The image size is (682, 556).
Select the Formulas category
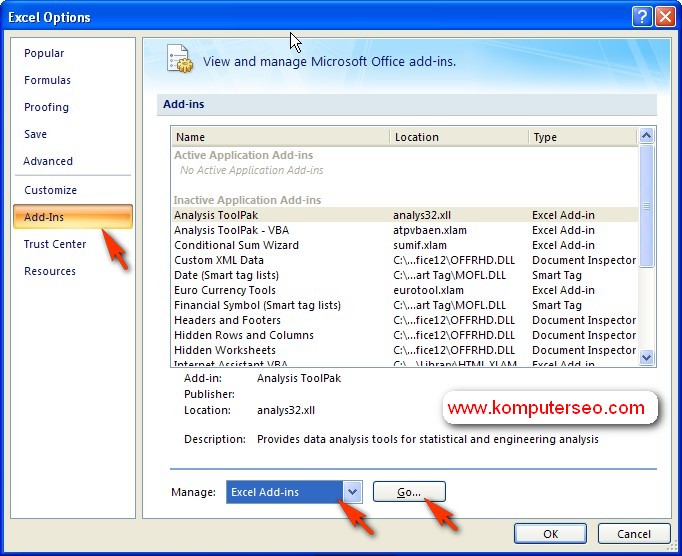pos(47,80)
